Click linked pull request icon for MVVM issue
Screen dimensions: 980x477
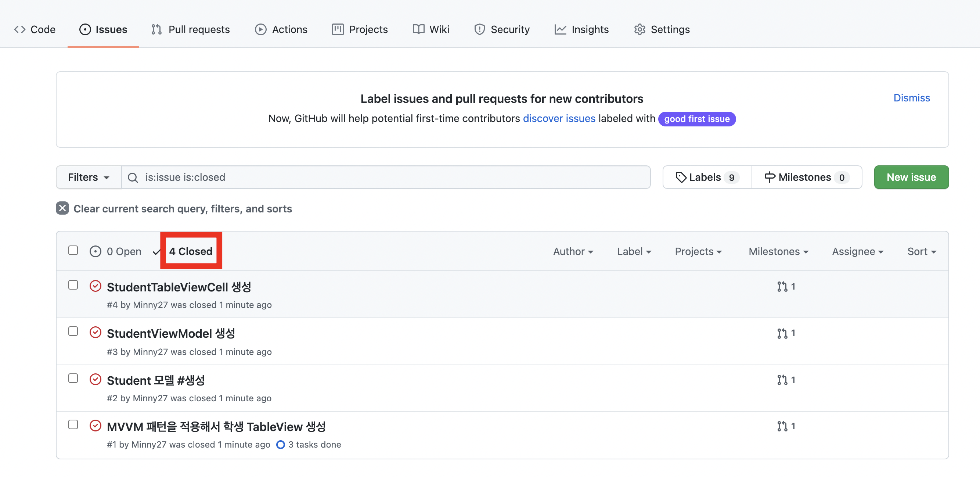click(x=782, y=426)
